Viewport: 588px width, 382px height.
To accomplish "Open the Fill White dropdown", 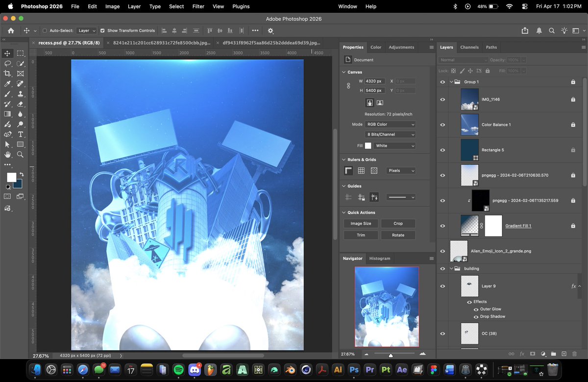I will point(394,146).
